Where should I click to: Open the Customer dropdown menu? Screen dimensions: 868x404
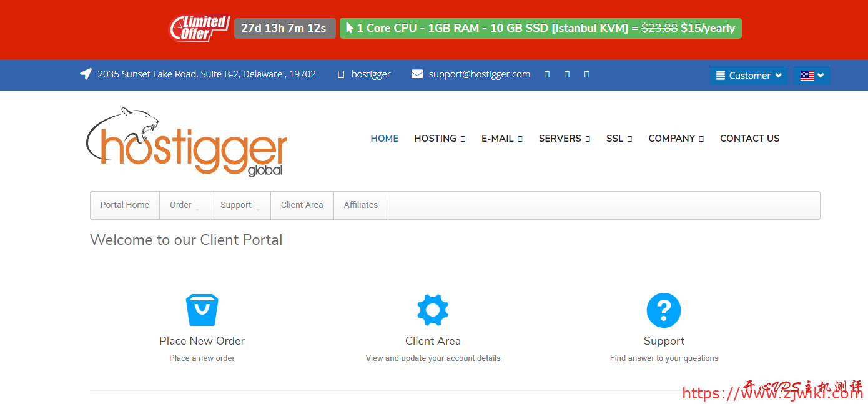[748, 75]
